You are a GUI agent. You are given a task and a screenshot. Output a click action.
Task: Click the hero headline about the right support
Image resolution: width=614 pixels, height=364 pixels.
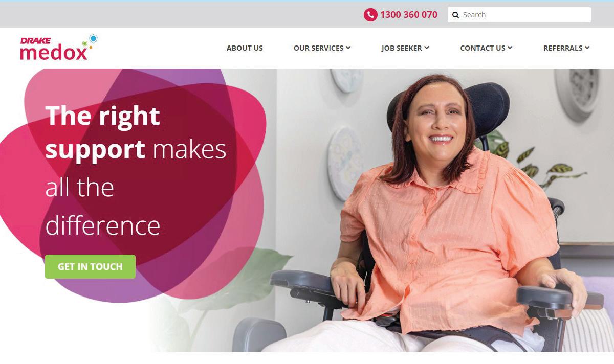136,170
